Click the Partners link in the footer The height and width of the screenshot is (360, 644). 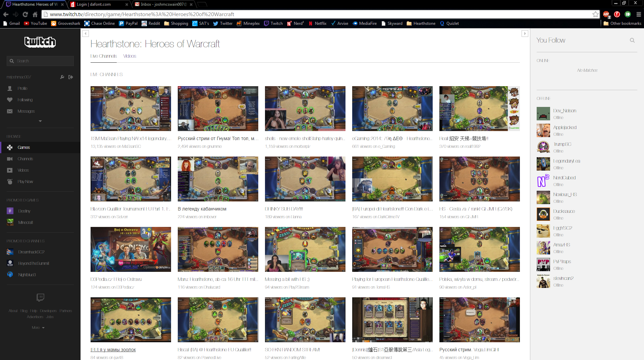point(66,311)
